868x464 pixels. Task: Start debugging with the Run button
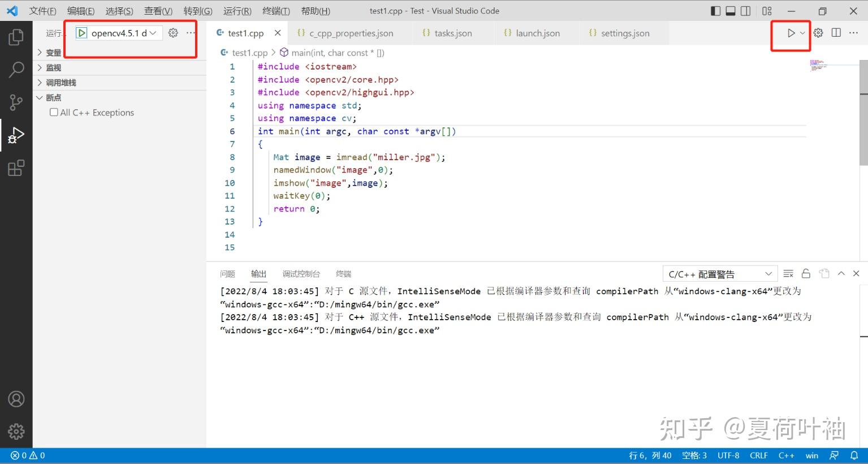coord(789,33)
